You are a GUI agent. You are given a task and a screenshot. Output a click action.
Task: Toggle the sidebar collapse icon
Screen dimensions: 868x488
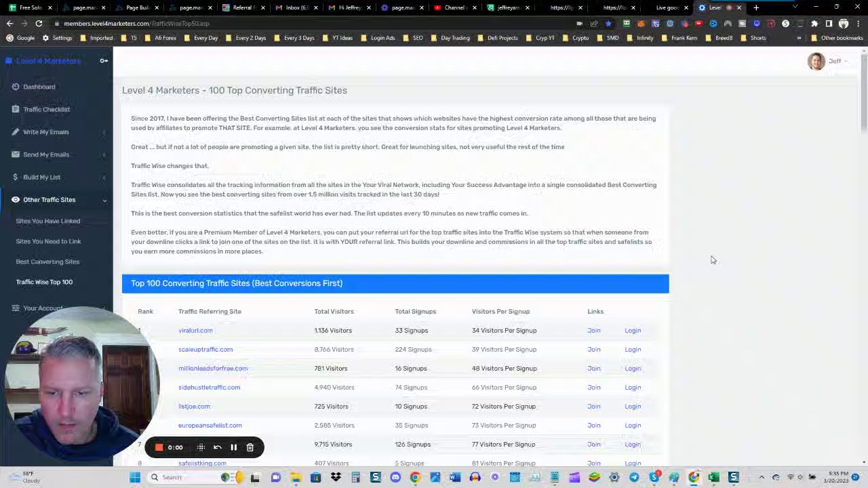pyautogui.click(x=104, y=61)
